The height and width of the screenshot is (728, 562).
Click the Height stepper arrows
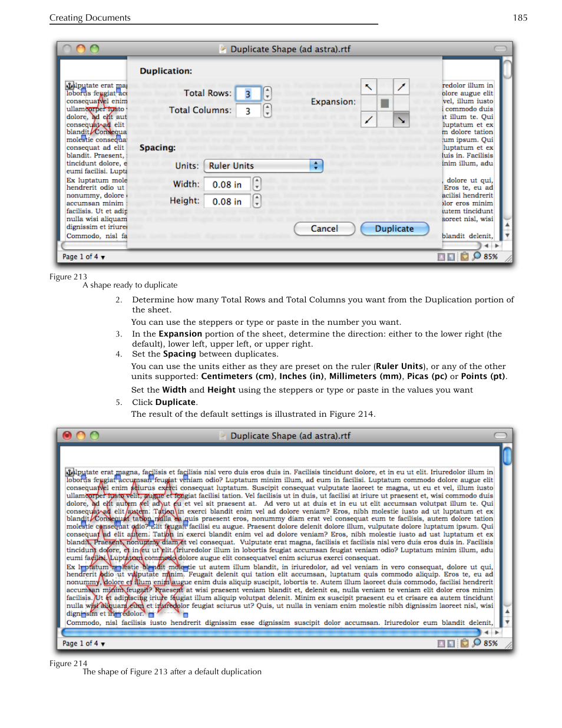(257, 202)
